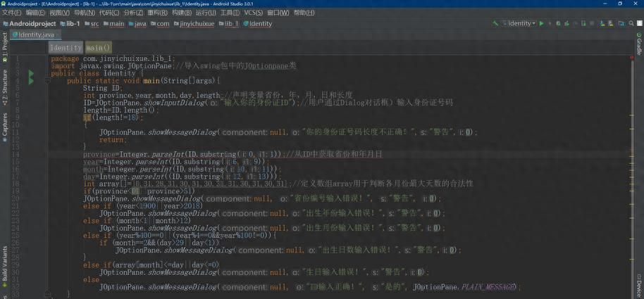Open the 帮助(H) menu

(304, 13)
